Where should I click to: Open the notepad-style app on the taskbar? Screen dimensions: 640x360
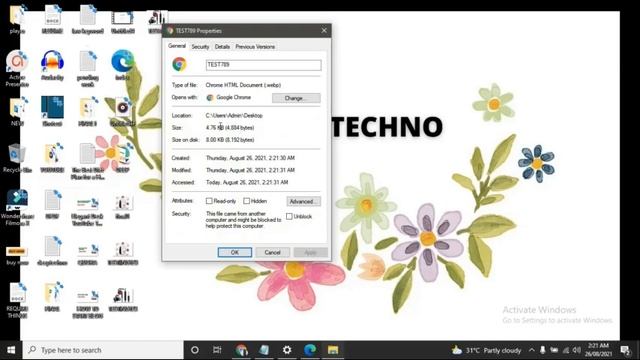(264, 350)
